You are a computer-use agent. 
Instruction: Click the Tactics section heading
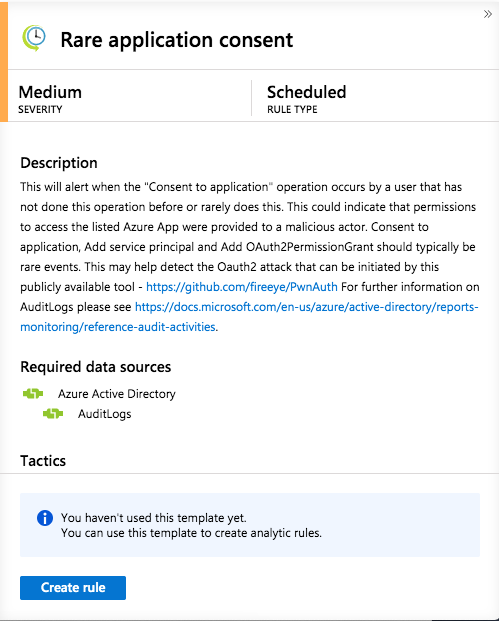click(x=43, y=461)
